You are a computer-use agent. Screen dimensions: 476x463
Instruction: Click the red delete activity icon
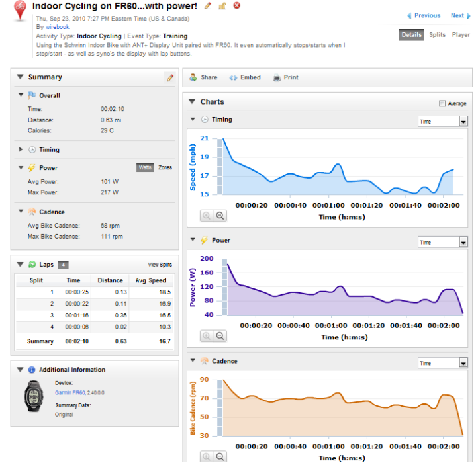(237, 5)
